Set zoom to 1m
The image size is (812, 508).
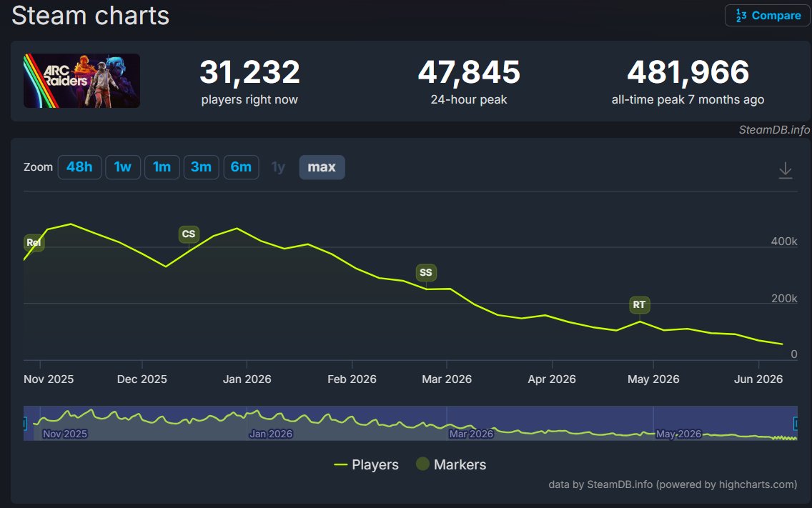coord(162,167)
